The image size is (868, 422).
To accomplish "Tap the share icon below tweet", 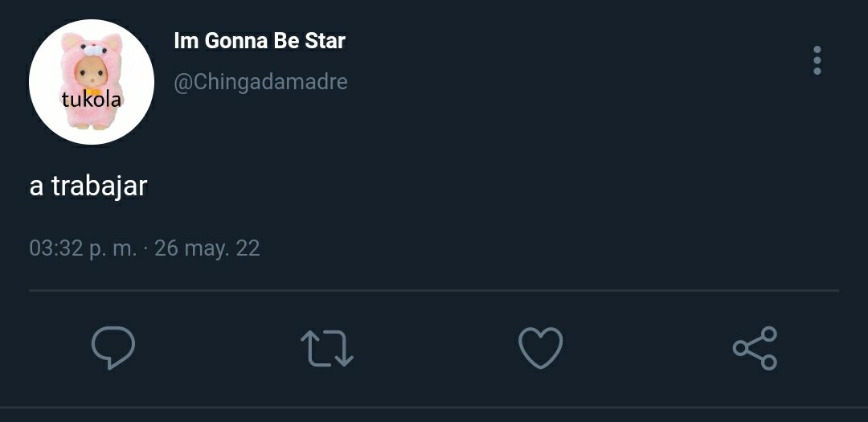I will tap(755, 348).
